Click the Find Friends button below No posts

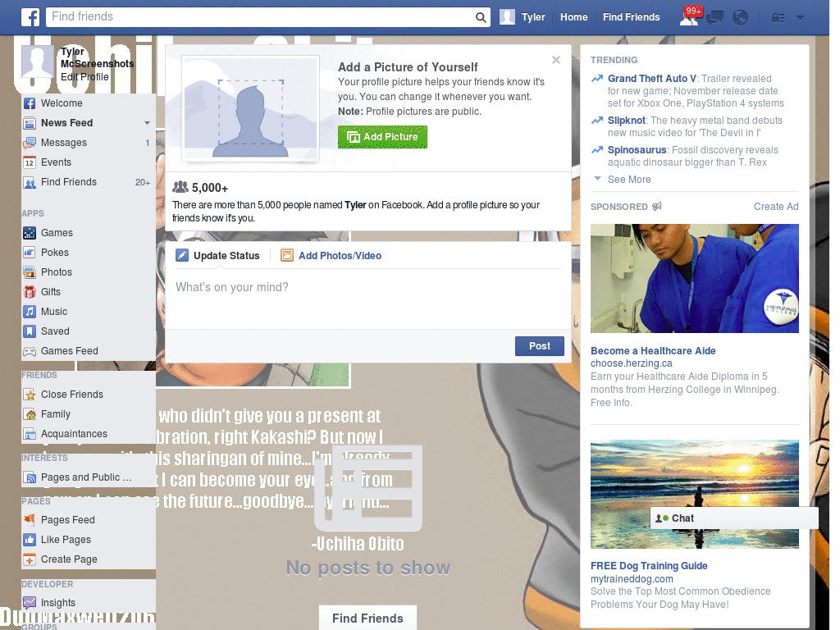[x=367, y=618]
